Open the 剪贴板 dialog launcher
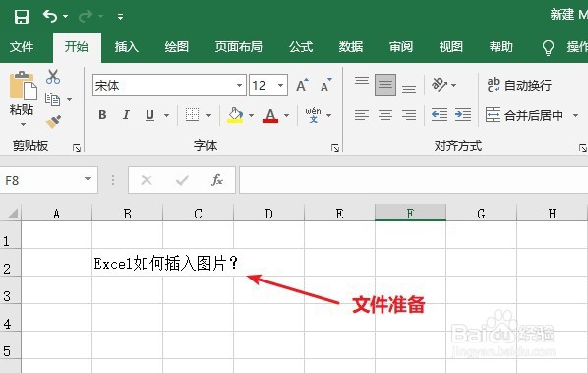 [x=77, y=148]
